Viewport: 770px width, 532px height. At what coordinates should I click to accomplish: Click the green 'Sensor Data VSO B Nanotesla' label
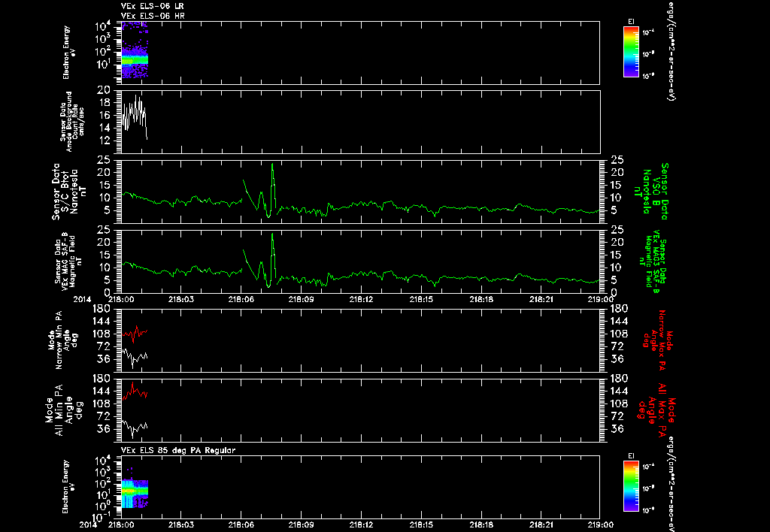(x=652, y=192)
